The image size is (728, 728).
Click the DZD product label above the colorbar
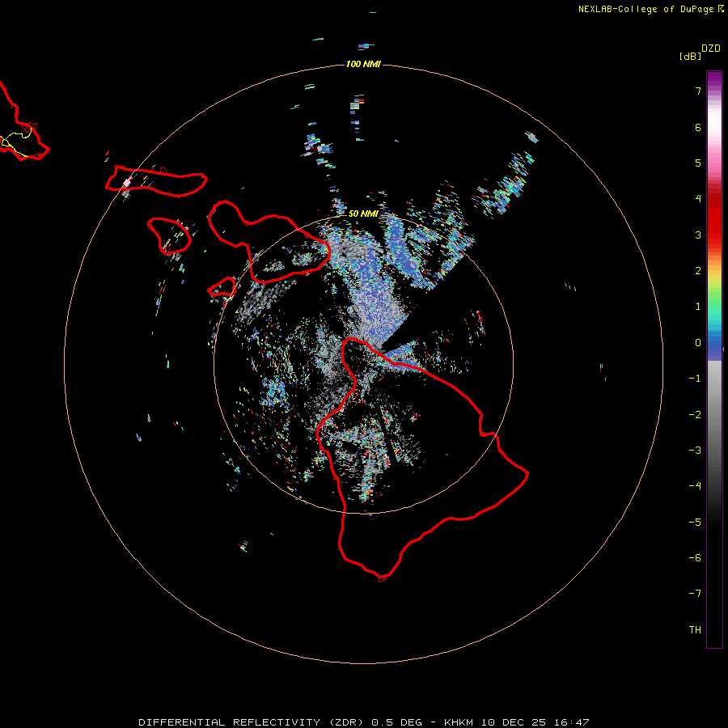click(x=711, y=49)
